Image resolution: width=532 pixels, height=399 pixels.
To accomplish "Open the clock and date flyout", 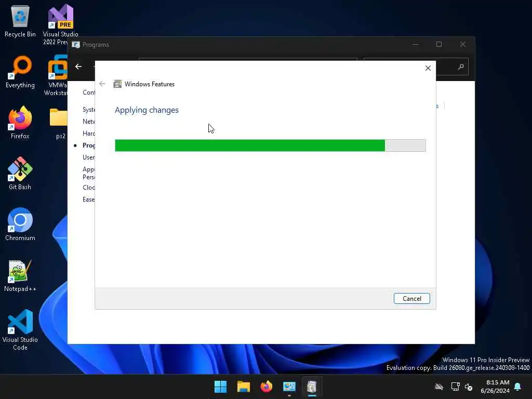I will pos(495,387).
